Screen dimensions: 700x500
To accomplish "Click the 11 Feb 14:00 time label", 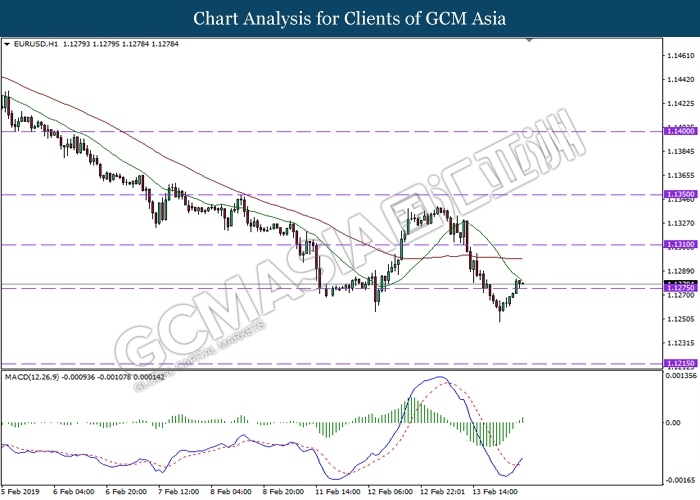I will tap(338, 492).
